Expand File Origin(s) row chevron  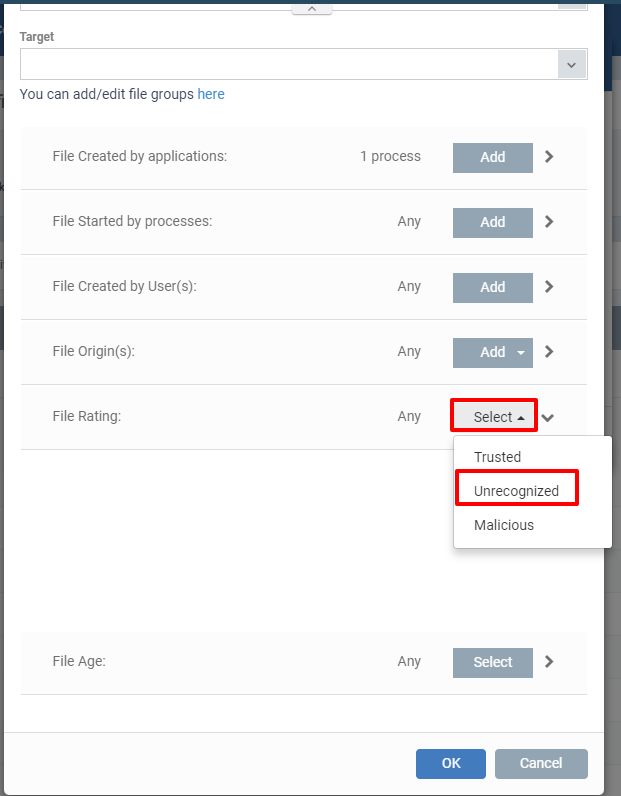[x=549, y=351]
